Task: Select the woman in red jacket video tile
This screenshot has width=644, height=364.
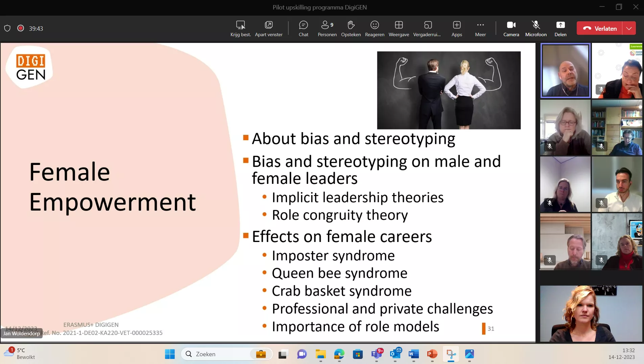Action: (617, 71)
